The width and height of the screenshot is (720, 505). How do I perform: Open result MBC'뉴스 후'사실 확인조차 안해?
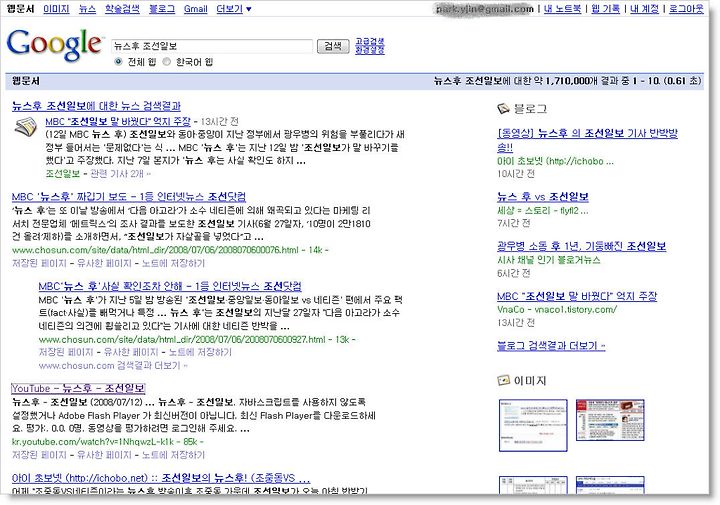point(170,286)
